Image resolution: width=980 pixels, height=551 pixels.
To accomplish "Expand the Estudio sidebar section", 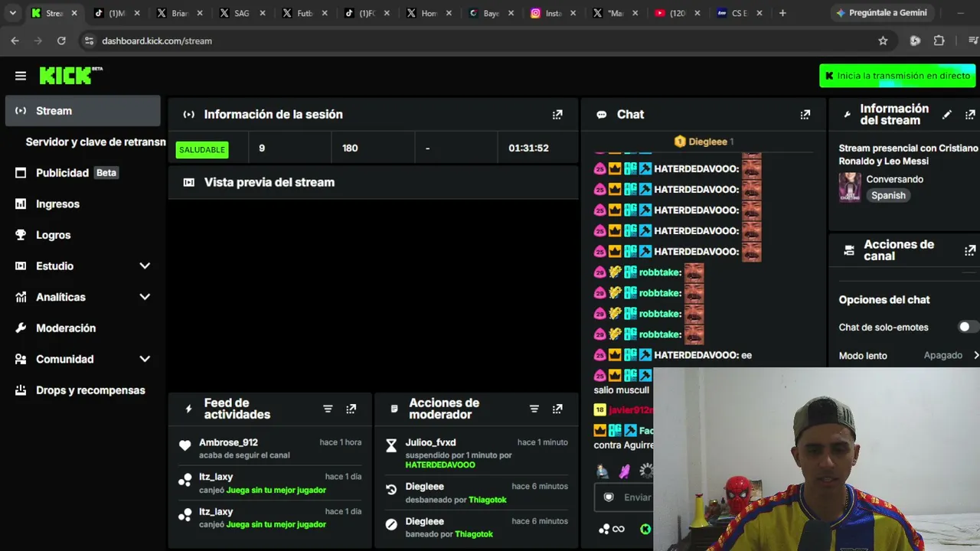I will click(x=145, y=266).
